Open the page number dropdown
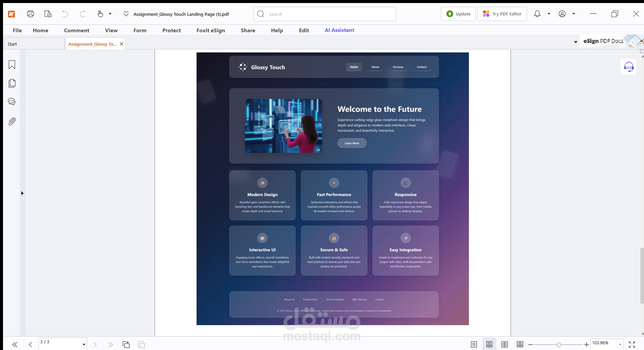Screen dimensions: 644x350 tap(84, 345)
